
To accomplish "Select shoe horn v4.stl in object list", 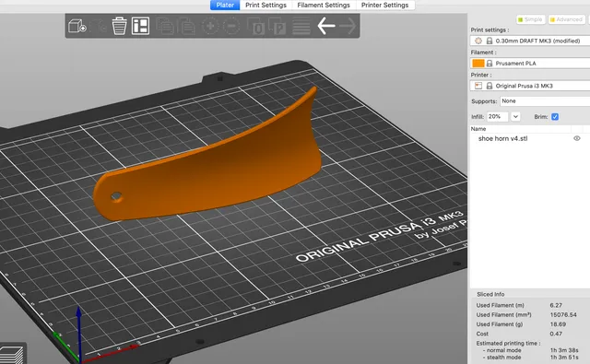I will point(502,138).
